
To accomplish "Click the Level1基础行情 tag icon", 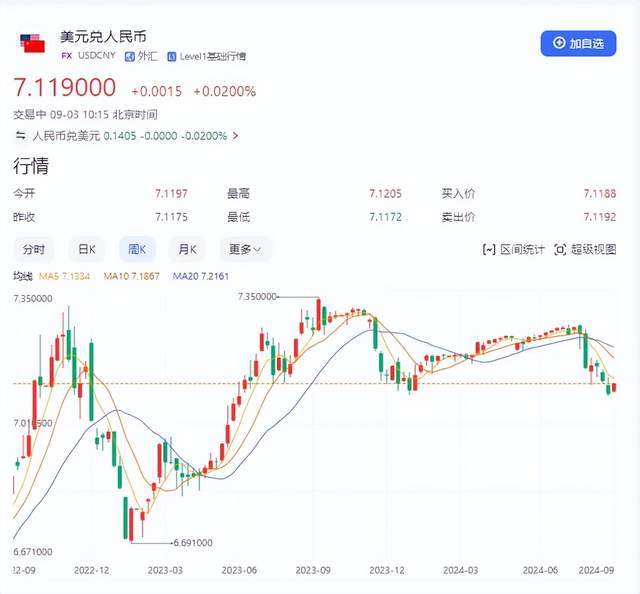I will pos(172,56).
